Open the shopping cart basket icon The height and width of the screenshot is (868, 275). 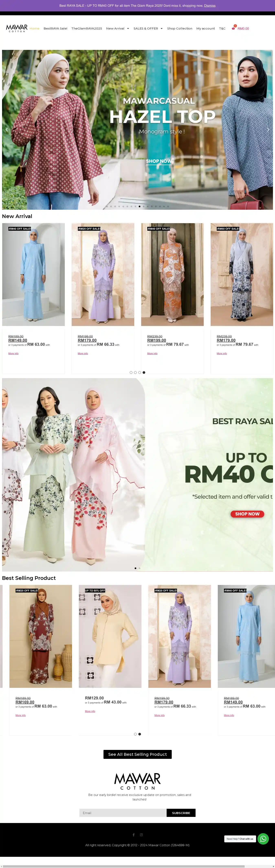[x=233, y=28]
